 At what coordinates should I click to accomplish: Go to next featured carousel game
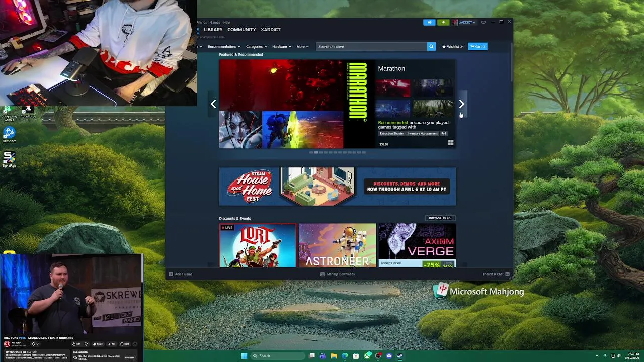(x=461, y=104)
